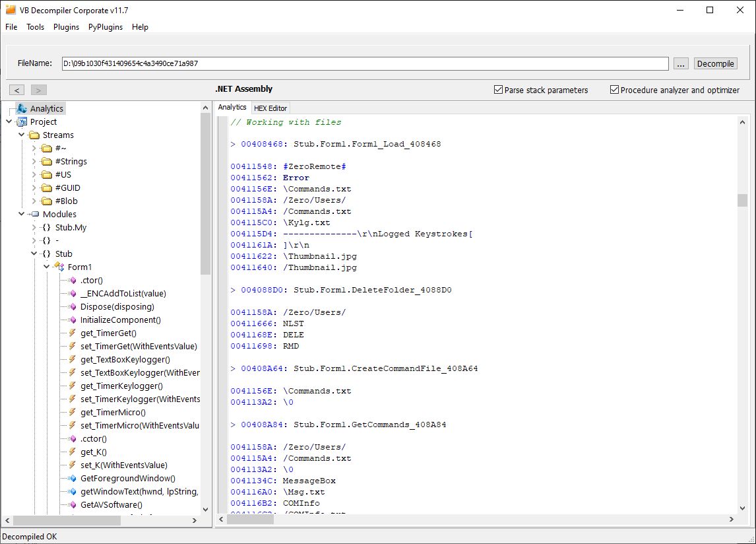The height and width of the screenshot is (544, 756).
Task: Select set_TimerKeylogger tree item
Action: pos(141,399)
